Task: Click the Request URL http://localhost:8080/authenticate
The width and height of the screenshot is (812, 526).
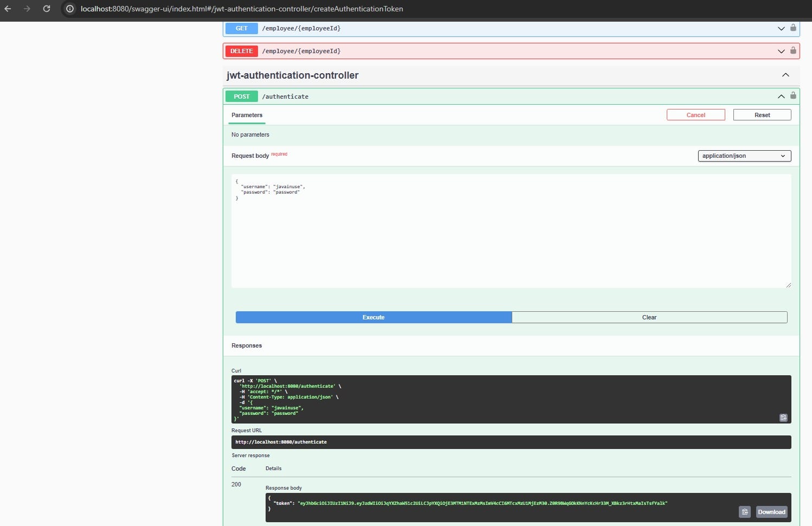Action: [281, 442]
